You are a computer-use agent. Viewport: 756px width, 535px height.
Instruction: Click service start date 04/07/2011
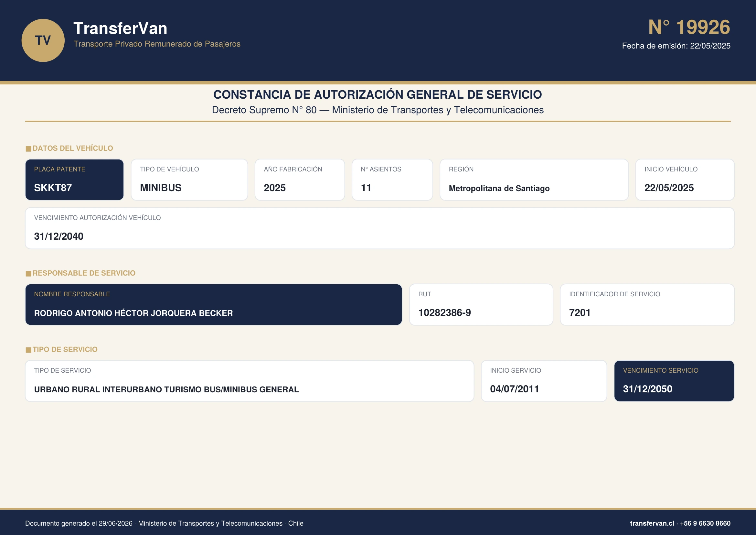[x=514, y=389]
